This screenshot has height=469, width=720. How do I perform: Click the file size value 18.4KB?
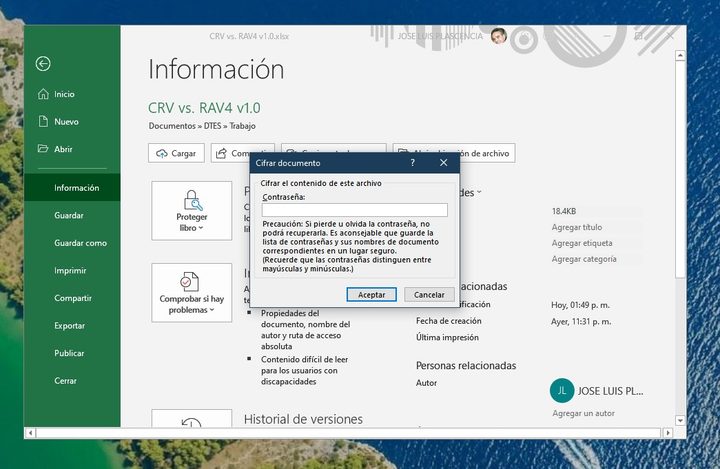point(563,211)
